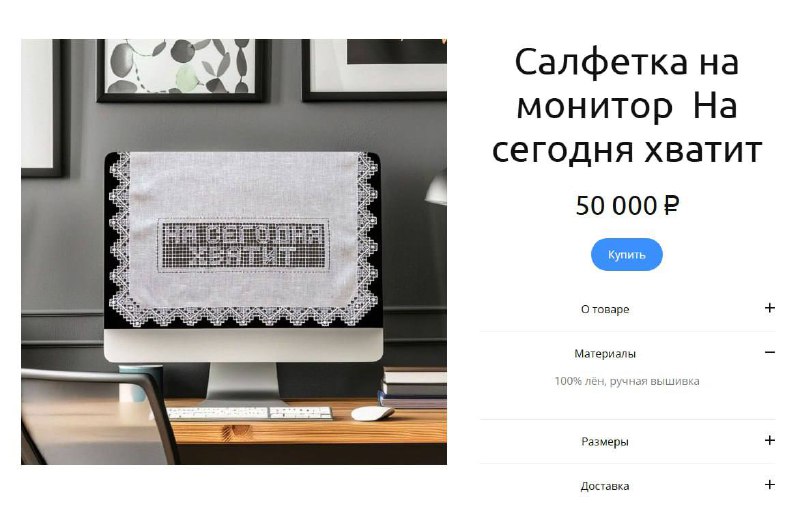Click the stack of books in the photo
Image resolution: width=800 pixels, height=520 pixels.
click(413, 387)
